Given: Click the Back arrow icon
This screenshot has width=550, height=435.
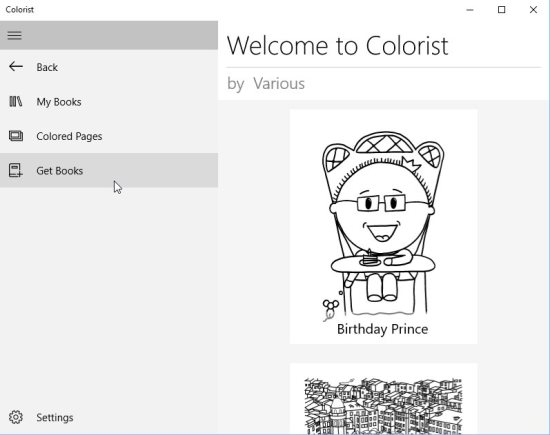Looking at the screenshot, I should [16, 66].
